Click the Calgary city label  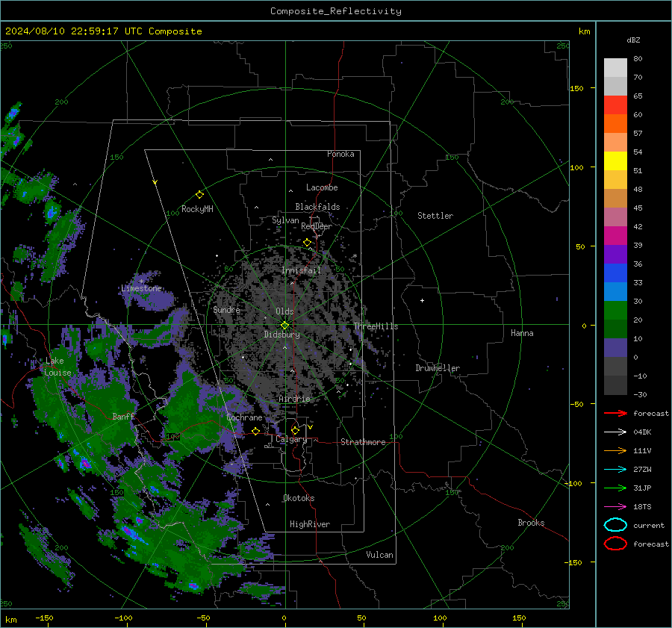291,439
